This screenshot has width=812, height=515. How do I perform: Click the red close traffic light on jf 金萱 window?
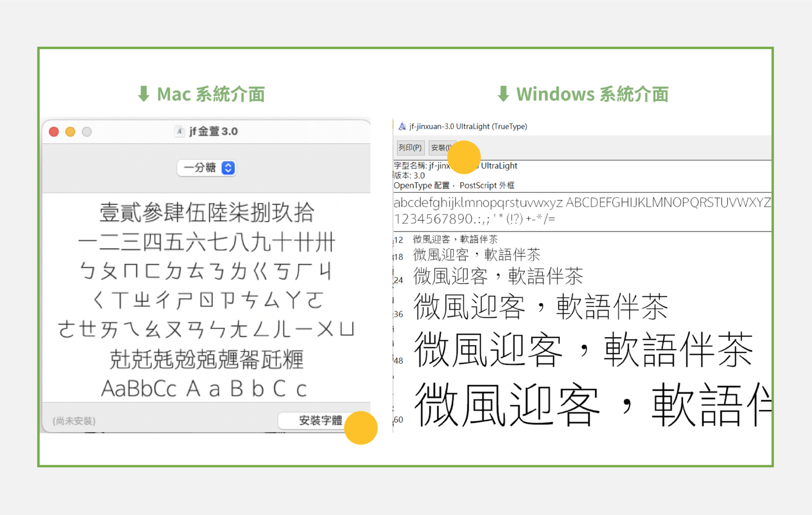click(54, 132)
